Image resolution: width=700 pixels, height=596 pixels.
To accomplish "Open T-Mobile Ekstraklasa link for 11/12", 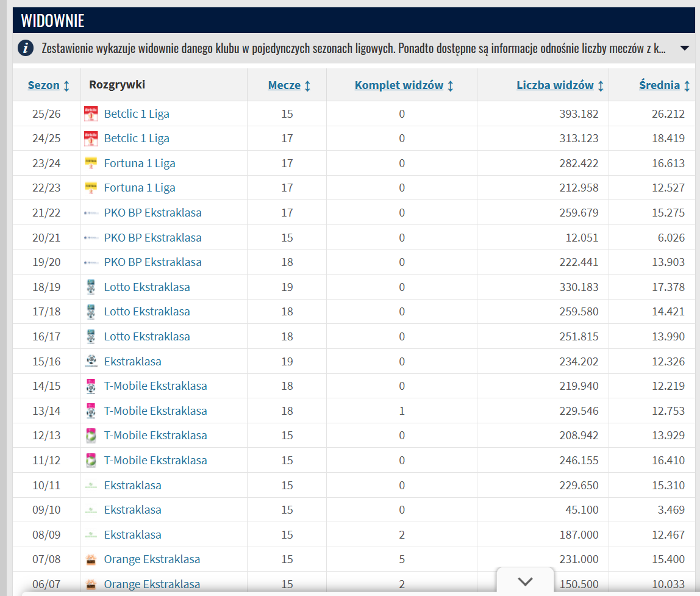I will 155,460.
